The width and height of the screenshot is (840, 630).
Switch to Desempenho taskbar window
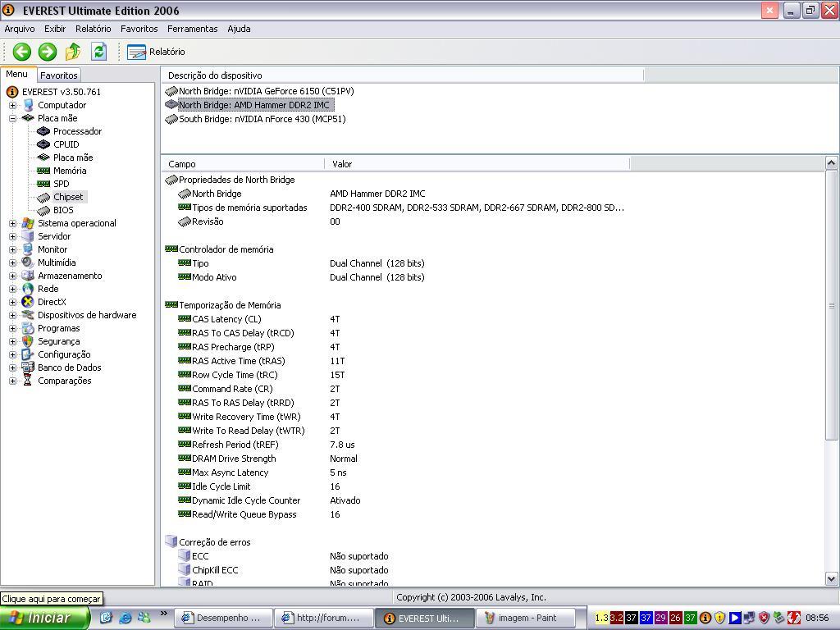tap(223, 619)
